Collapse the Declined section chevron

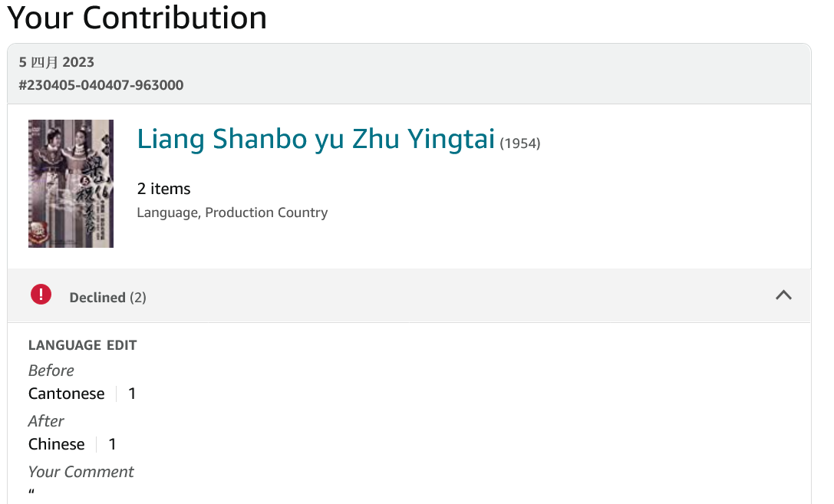point(783,295)
